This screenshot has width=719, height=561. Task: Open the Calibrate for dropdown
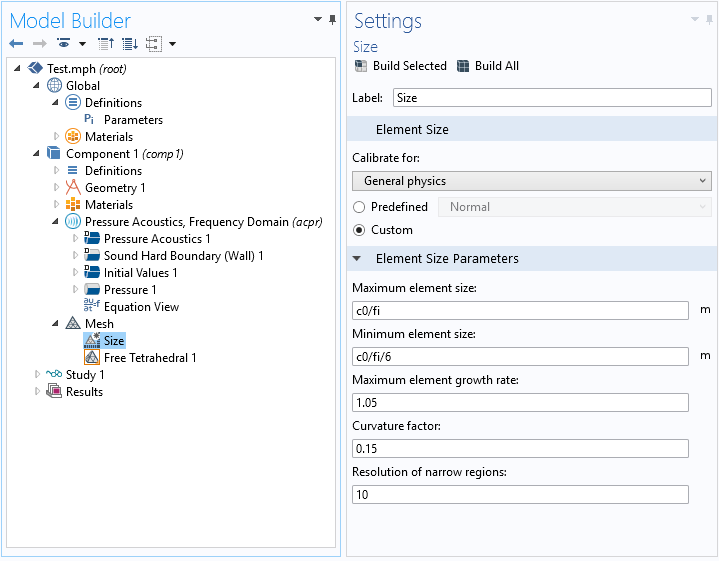pyautogui.click(x=531, y=181)
